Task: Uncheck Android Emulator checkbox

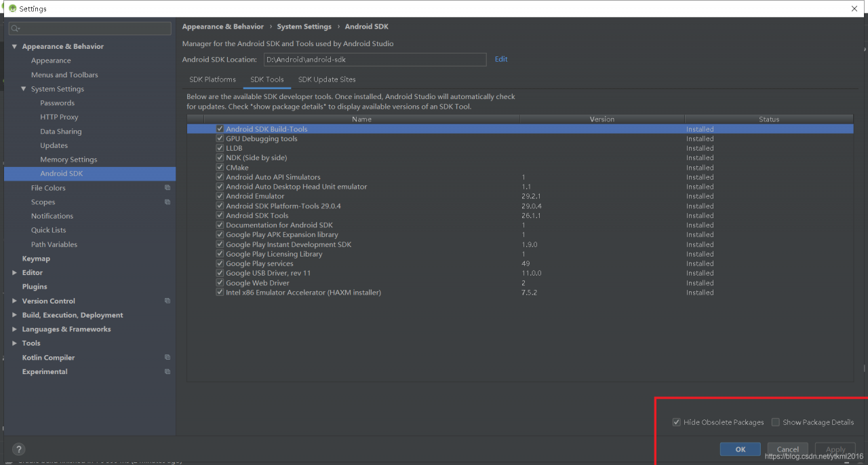Action: coord(220,196)
